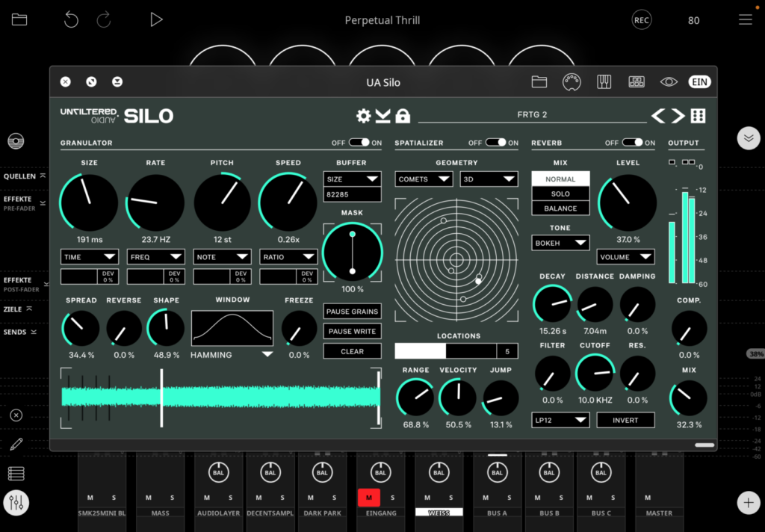Screen dimensions: 765x532
Task: Open the BOKEH tone dropdown
Action: [560, 243]
